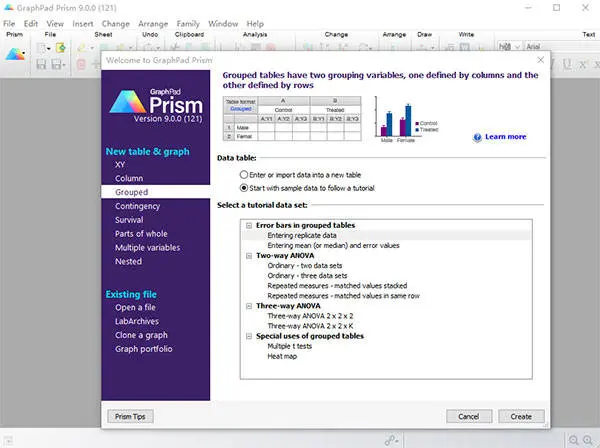Click the zoom out magnifier in status bar

(573, 440)
